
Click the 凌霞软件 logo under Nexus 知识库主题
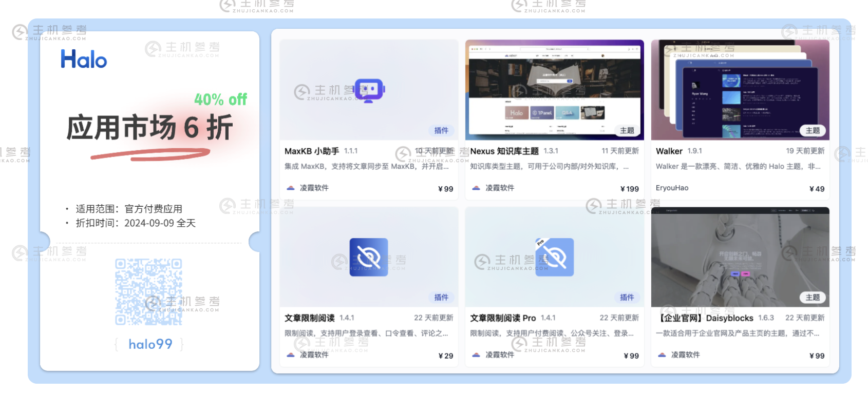point(476,188)
